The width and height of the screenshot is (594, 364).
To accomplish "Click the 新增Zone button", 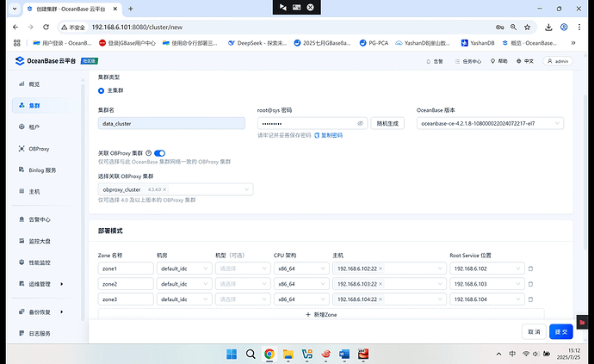I will pyautogui.click(x=321, y=314).
